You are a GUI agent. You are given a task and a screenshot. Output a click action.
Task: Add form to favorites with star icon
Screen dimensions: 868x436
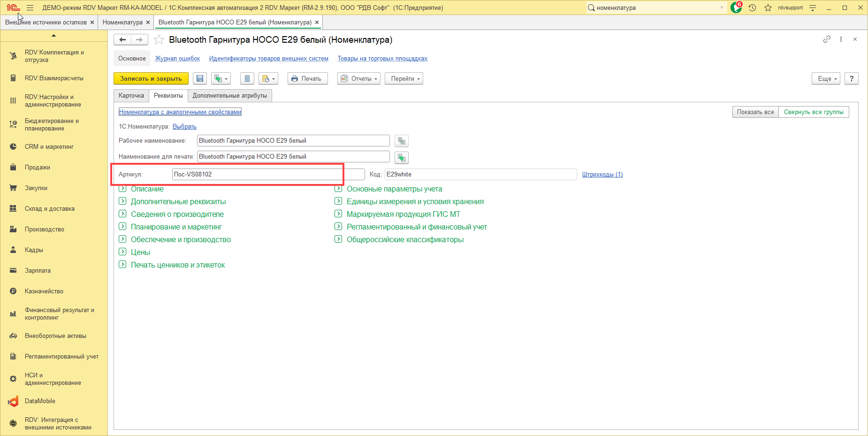[159, 40]
